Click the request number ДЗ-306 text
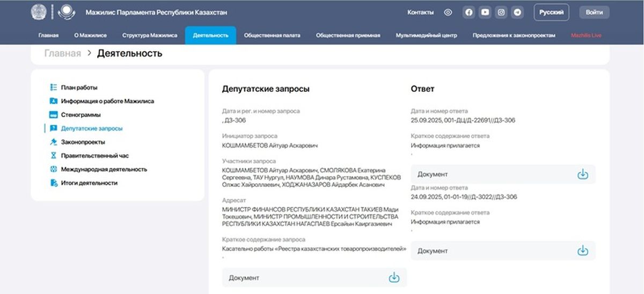The height and width of the screenshot is (294, 644). point(235,120)
